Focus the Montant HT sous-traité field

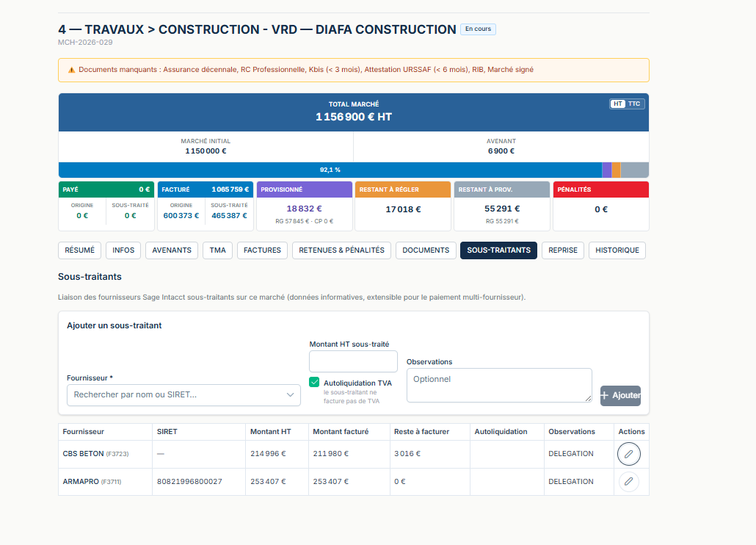(353, 361)
